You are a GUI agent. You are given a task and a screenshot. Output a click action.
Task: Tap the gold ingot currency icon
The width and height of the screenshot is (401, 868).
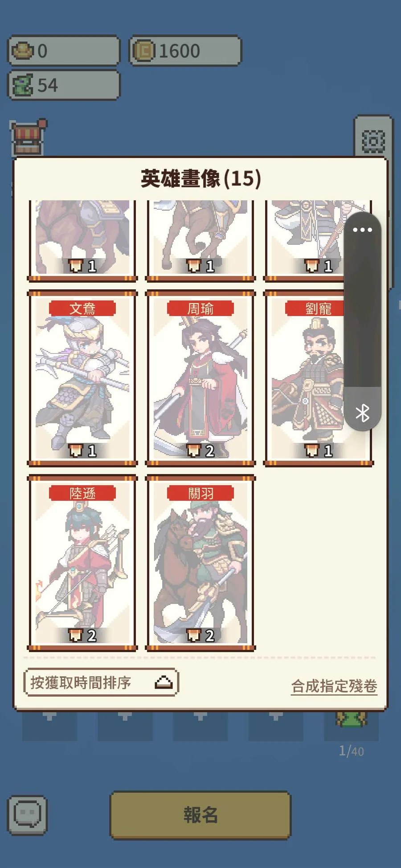pyautogui.click(x=23, y=51)
